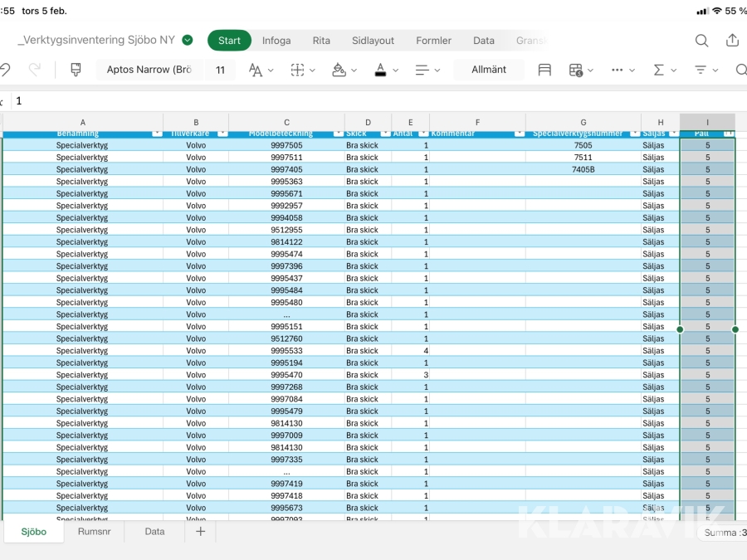This screenshot has height=560, width=747.
Task: Switch to the Infoga ribbon tab
Action: [x=276, y=41]
